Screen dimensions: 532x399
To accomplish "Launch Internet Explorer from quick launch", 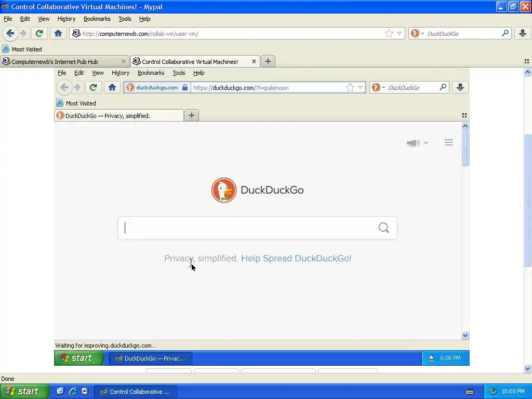I will pyautogui.click(x=73, y=391).
